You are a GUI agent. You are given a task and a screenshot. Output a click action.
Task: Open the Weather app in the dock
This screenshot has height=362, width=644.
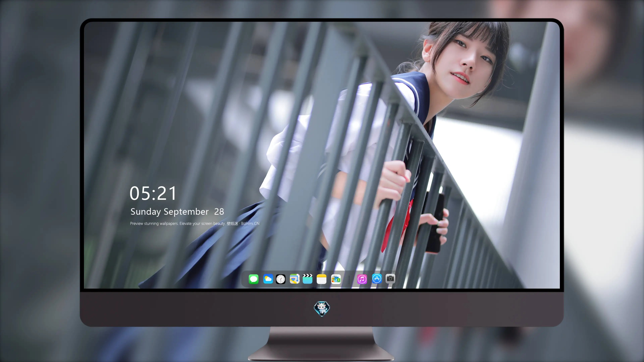(x=268, y=279)
